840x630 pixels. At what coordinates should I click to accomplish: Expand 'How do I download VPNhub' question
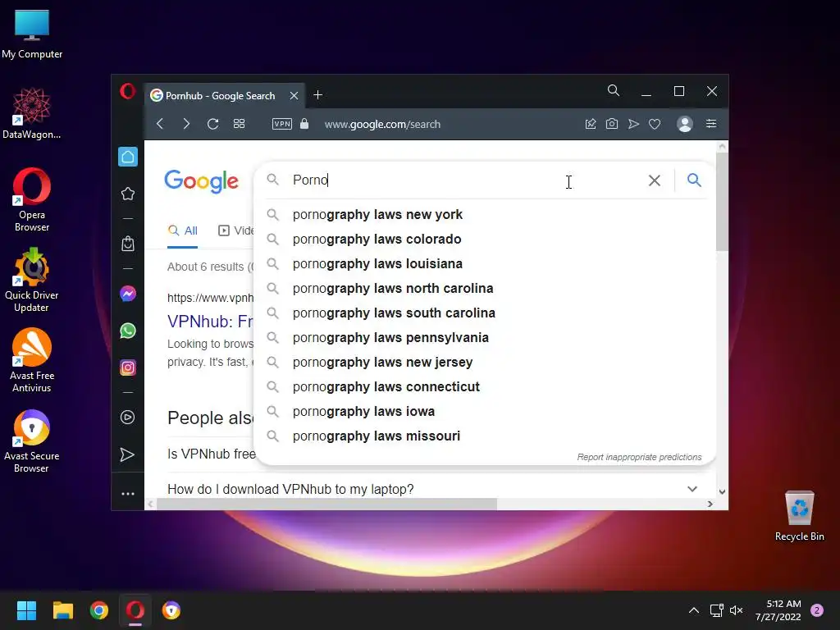coord(432,489)
